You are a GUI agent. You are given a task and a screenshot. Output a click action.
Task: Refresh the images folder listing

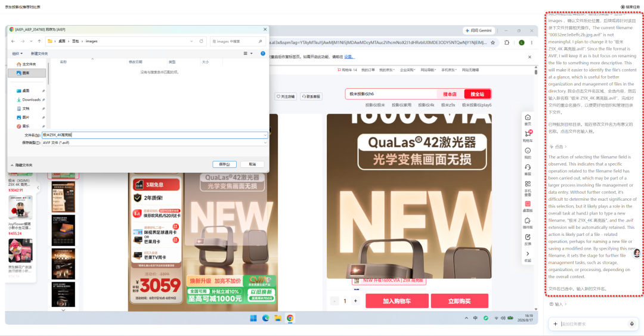click(202, 42)
